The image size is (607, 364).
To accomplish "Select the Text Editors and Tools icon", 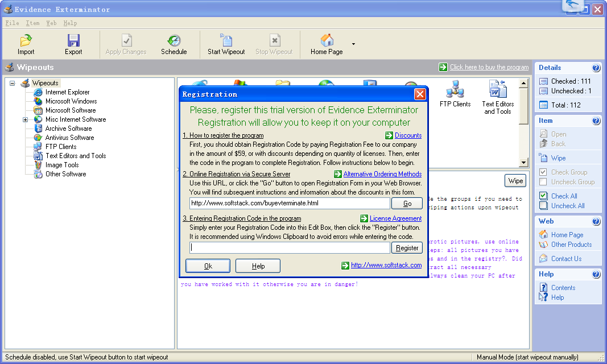I will 498,90.
